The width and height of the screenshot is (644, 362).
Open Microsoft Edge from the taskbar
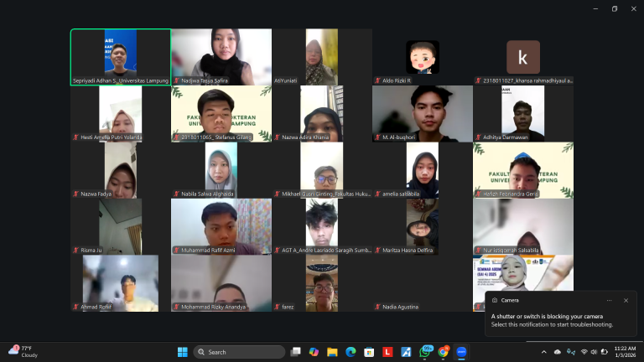coord(351,352)
